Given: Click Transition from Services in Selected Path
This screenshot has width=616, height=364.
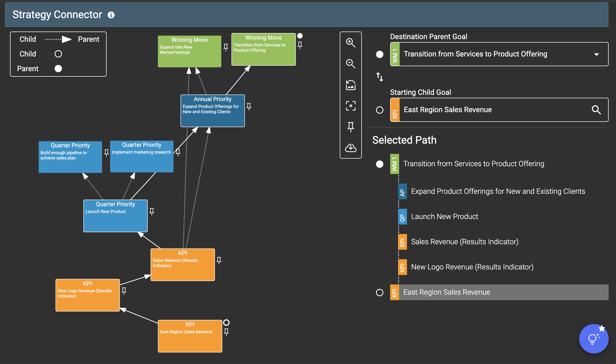Looking at the screenshot, I should 473,164.
